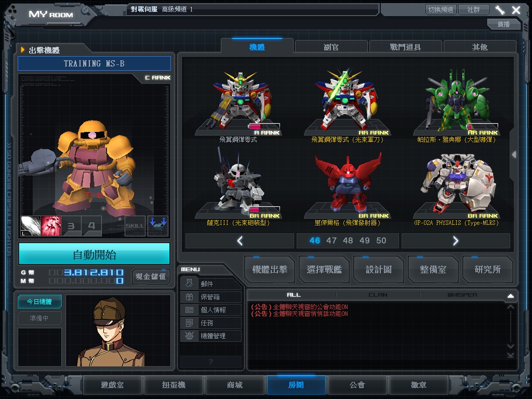Open the 研究所 button

point(488,270)
